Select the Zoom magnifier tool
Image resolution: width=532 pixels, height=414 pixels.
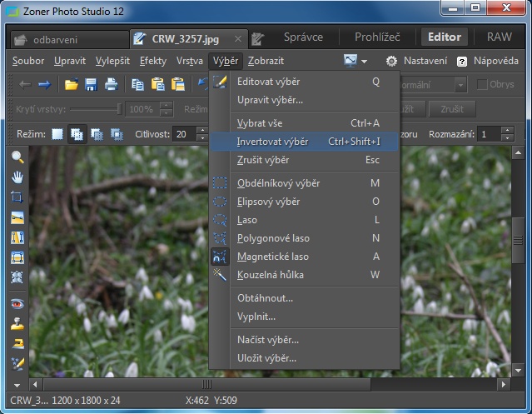[17, 157]
